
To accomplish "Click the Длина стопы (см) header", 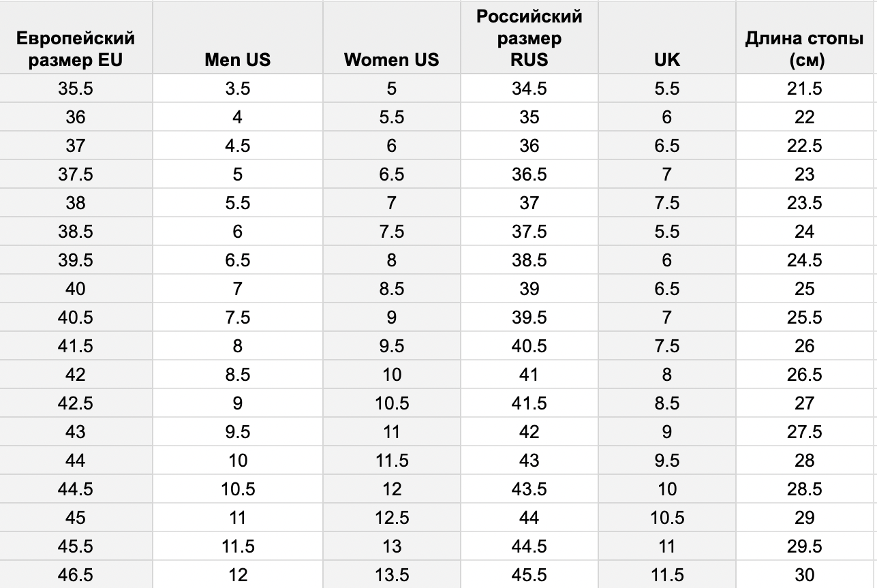I will (x=805, y=37).
